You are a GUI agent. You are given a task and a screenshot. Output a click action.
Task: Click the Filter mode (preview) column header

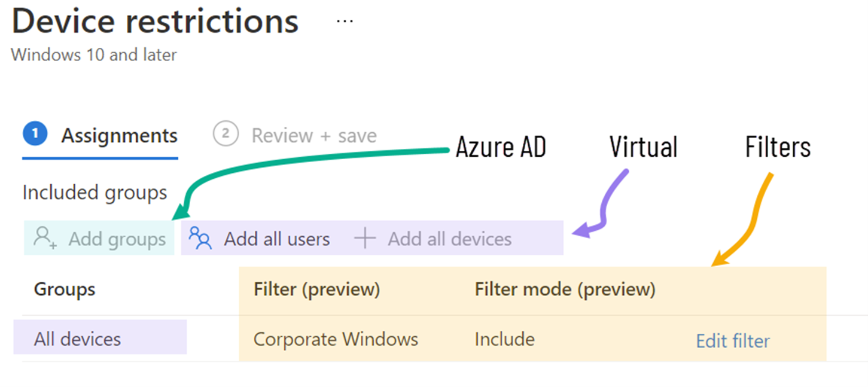[565, 290]
